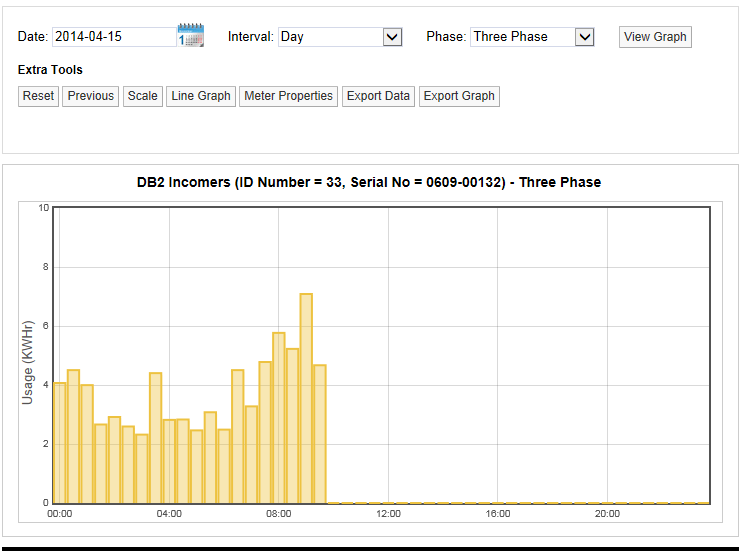Open the Scale tool
The height and width of the screenshot is (551, 754).
[142, 96]
